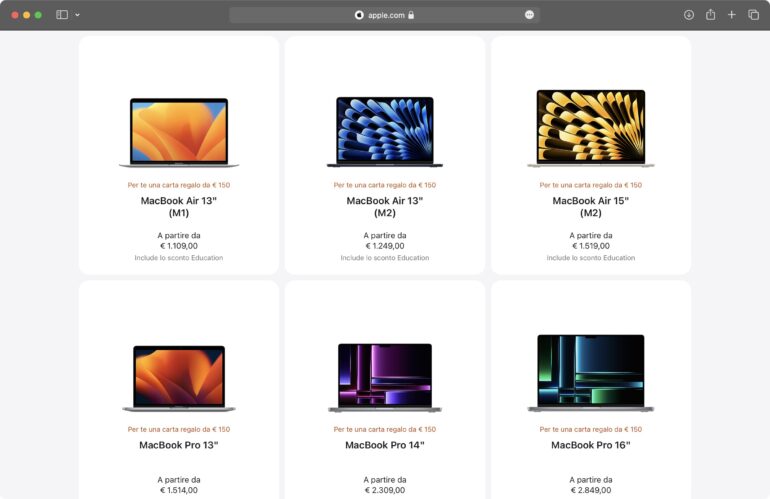The image size is (770, 499).
Task: Click the website privacy icon in address bar
Action: pyautogui.click(x=359, y=15)
